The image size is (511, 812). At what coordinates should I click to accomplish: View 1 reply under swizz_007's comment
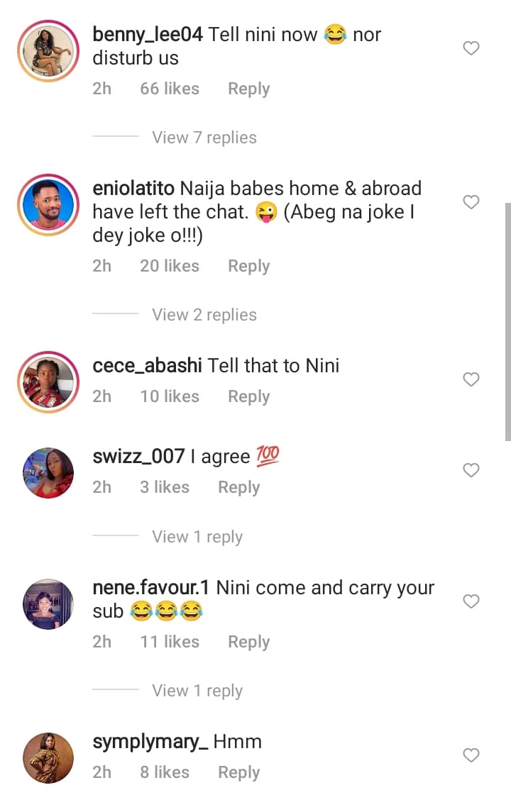pos(197,538)
